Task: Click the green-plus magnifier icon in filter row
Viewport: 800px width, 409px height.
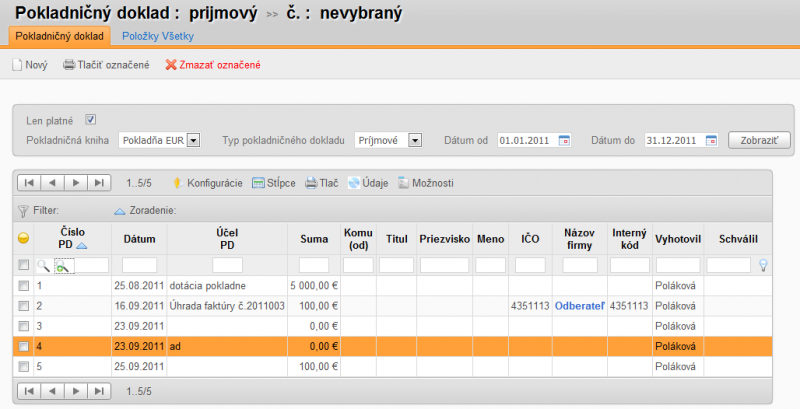Action: [x=62, y=266]
